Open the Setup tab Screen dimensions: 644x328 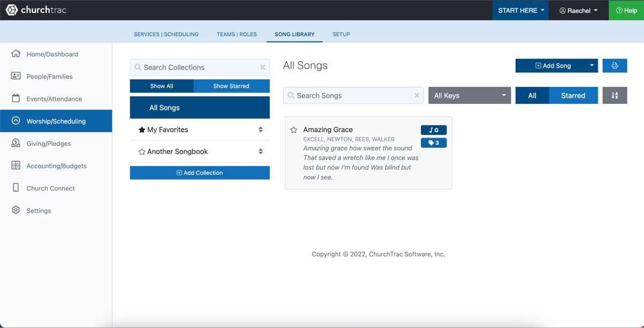click(341, 34)
